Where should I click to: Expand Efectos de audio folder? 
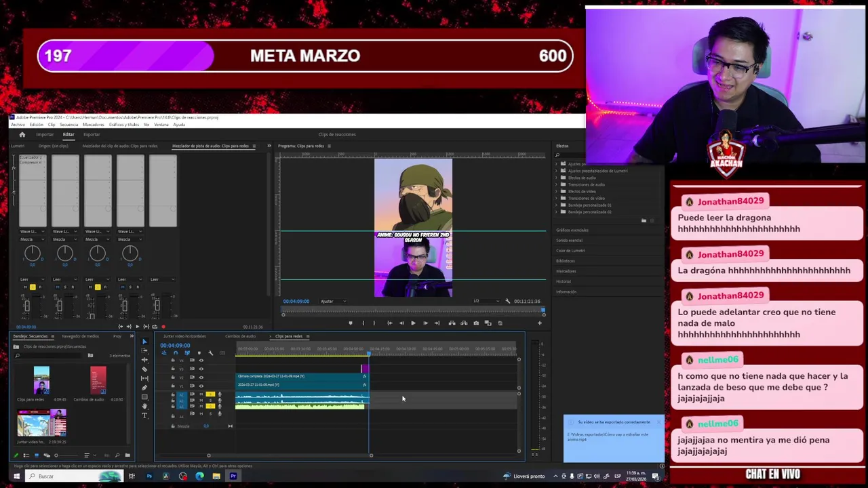pyautogui.click(x=556, y=178)
